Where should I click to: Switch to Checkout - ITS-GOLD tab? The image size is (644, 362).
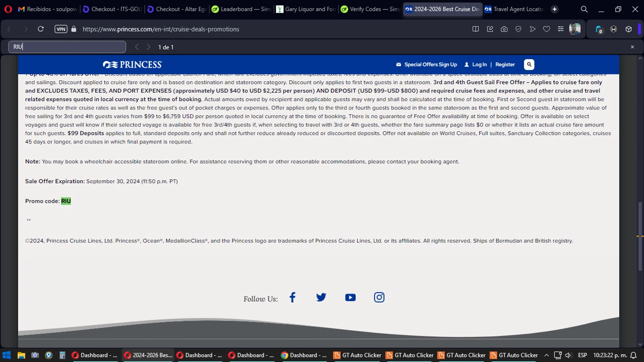tap(112, 9)
